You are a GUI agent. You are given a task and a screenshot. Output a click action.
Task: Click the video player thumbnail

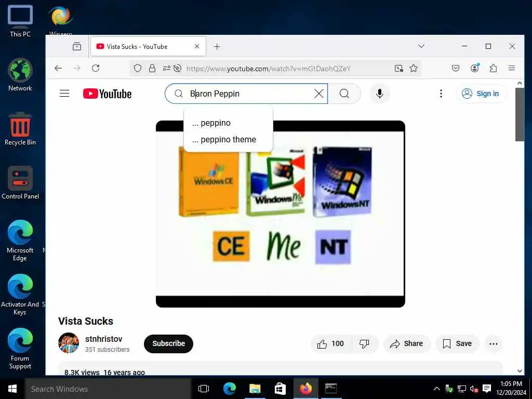pyautogui.click(x=280, y=214)
